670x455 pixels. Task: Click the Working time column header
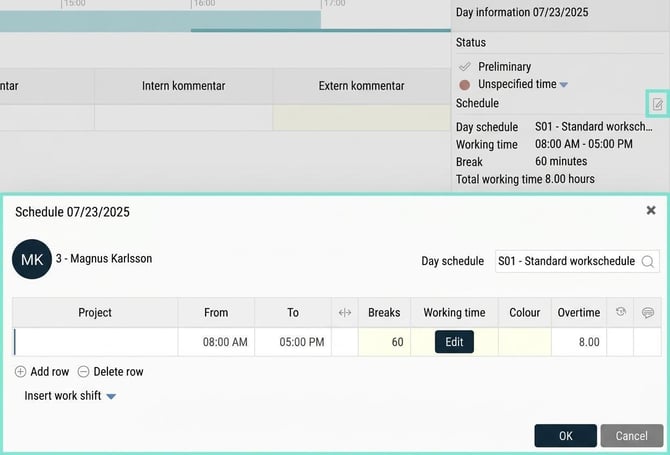pos(454,312)
